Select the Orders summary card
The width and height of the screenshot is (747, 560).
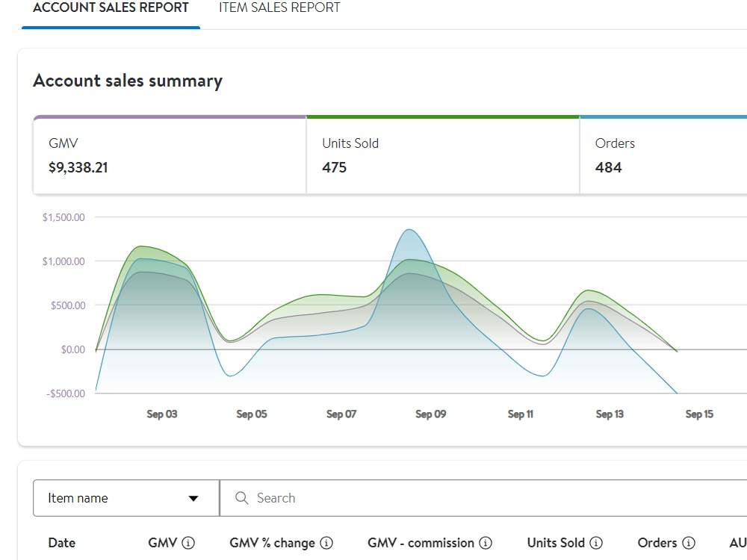pyautogui.click(x=663, y=155)
